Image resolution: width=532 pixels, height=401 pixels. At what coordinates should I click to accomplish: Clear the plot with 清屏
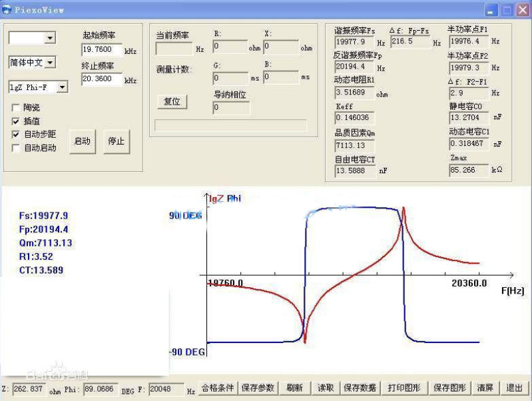(485, 388)
